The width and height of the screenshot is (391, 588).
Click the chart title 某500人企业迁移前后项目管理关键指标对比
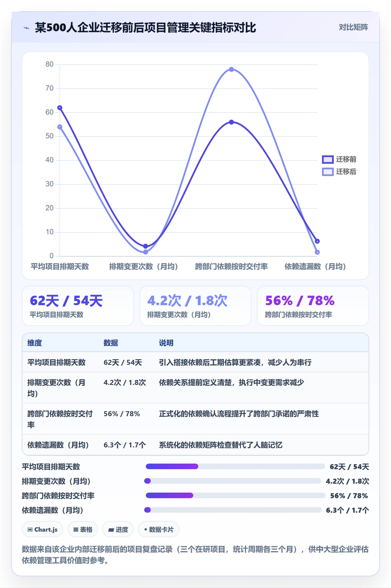pyautogui.click(x=146, y=28)
